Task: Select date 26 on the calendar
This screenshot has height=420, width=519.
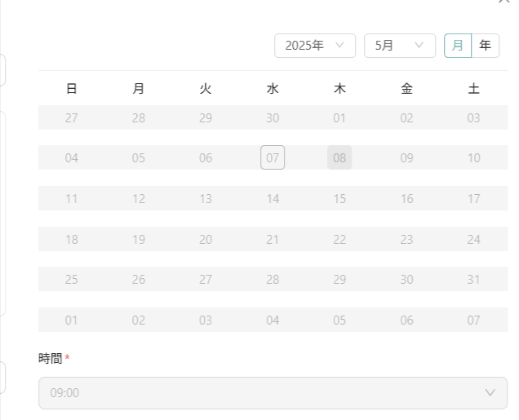Action: 139,279
